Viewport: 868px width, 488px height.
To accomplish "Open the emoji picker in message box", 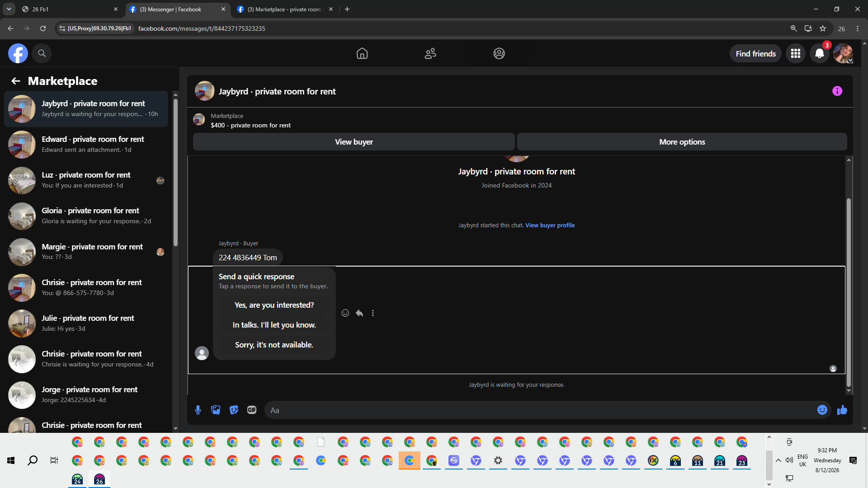I will click(822, 410).
